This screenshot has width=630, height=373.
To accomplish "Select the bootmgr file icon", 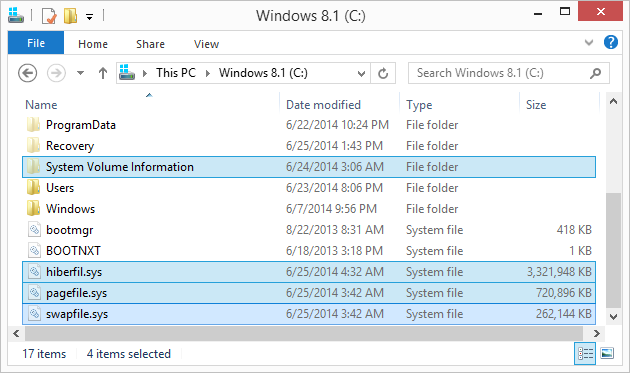I will pyautogui.click(x=35, y=230).
